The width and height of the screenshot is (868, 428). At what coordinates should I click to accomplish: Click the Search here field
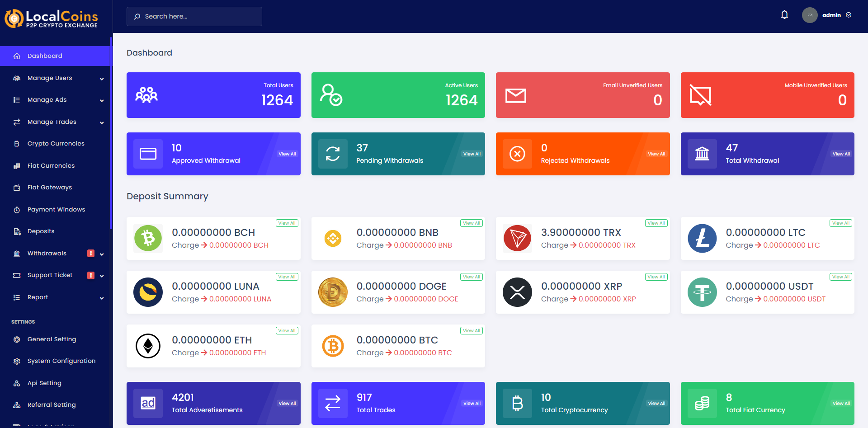coord(194,16)
